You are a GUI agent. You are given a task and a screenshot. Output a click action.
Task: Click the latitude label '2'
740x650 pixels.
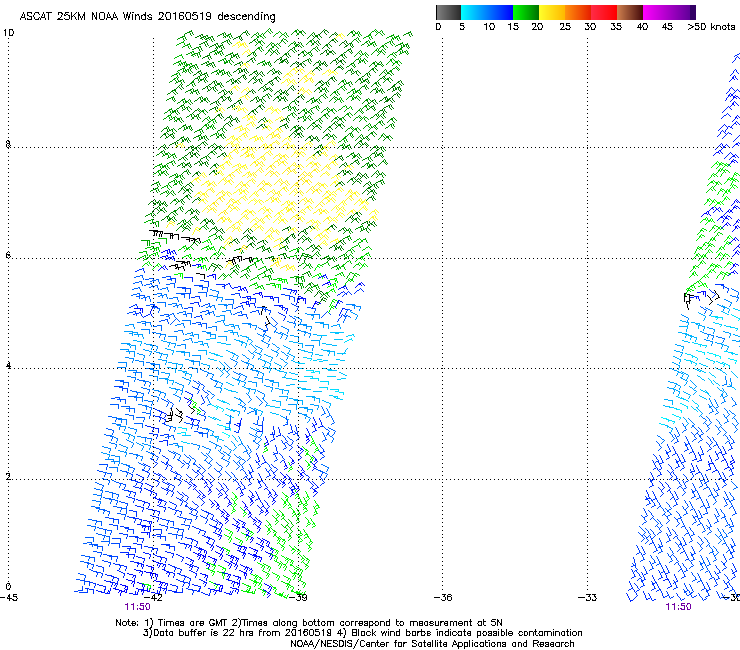8,476
